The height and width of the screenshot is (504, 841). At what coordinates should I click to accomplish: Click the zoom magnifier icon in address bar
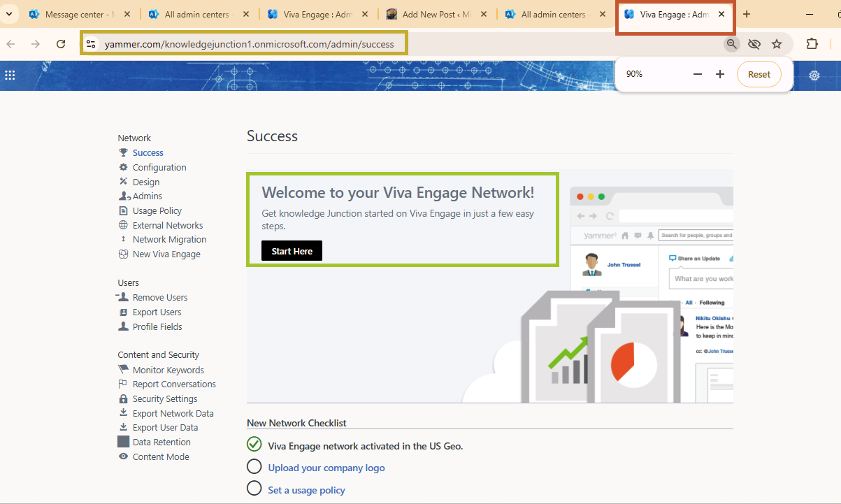tap(731, 44)
